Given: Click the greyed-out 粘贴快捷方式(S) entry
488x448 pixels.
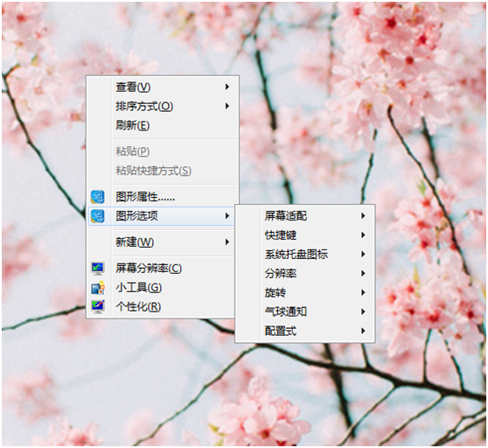Looking at the screenshot, I should pos(162,171).
